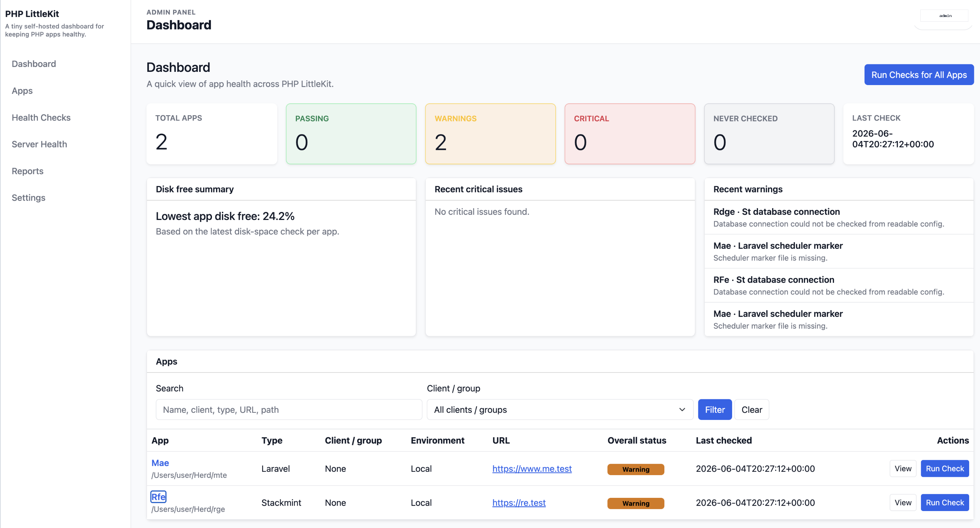980x528 pixels.
Task: Go to Health Checks section
Action: [41, 117]
